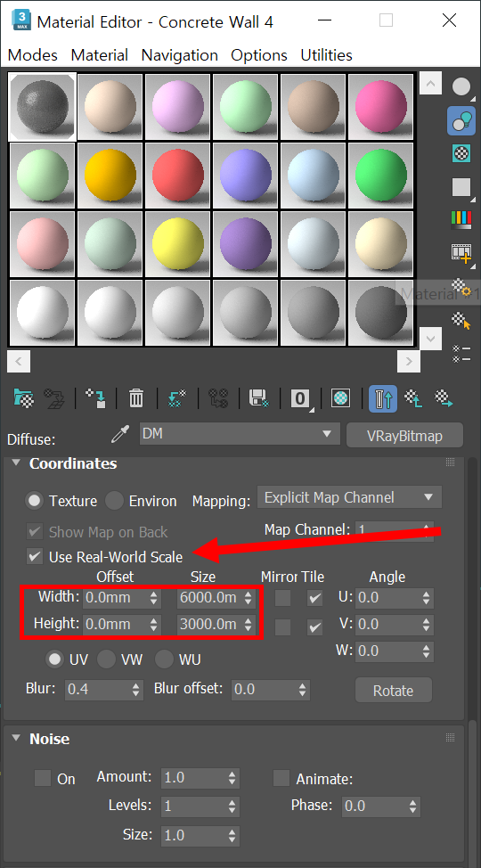Enable Mirror checkbox for Width row
481x868 pixels.
[x=283, y=598]
